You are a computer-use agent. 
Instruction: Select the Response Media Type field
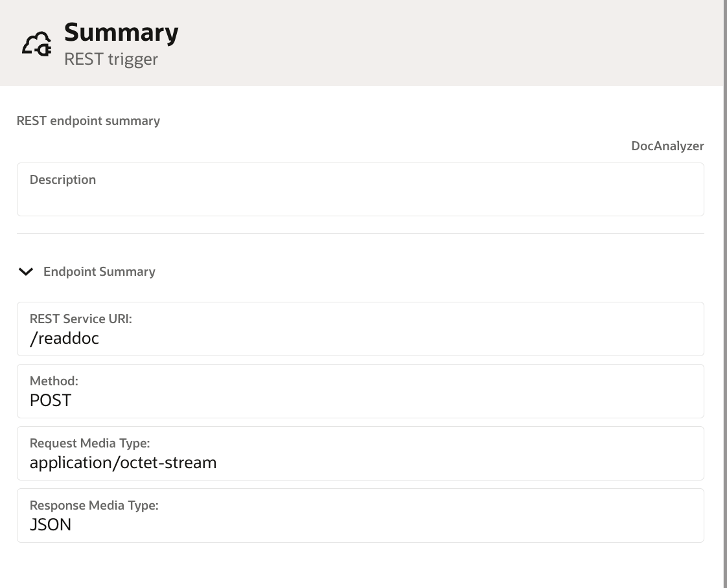pyautogui.click(x=360, y=515)
